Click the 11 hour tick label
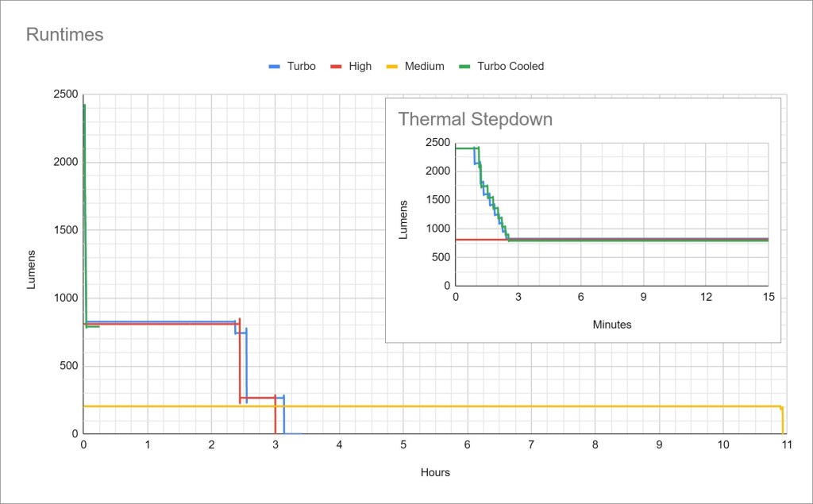 (x=784, y=446)
